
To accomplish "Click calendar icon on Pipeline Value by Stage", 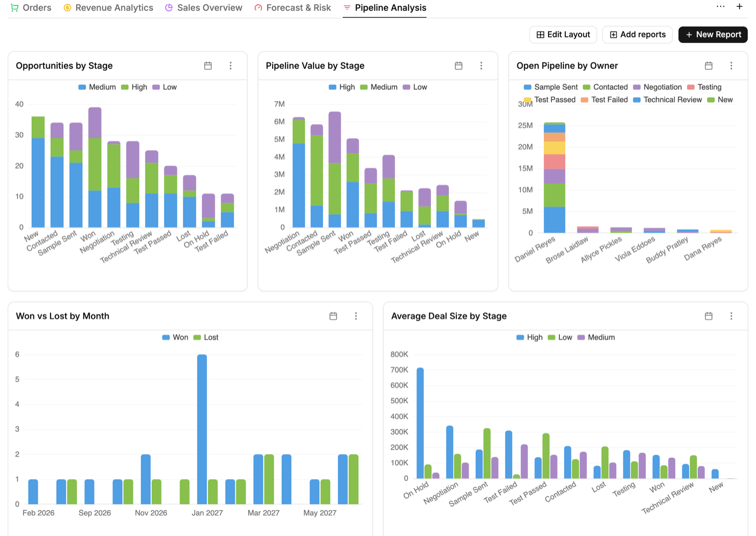I will pyautogui.click(x=458, y=66).
